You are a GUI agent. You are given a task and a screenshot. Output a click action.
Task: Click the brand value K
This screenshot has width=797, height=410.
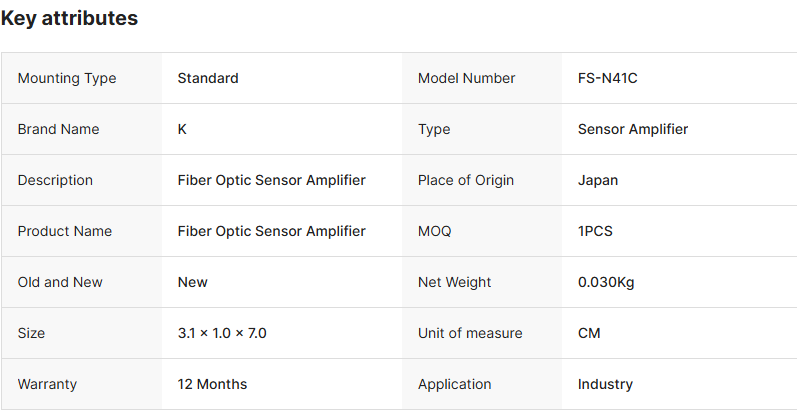(182, 129)
